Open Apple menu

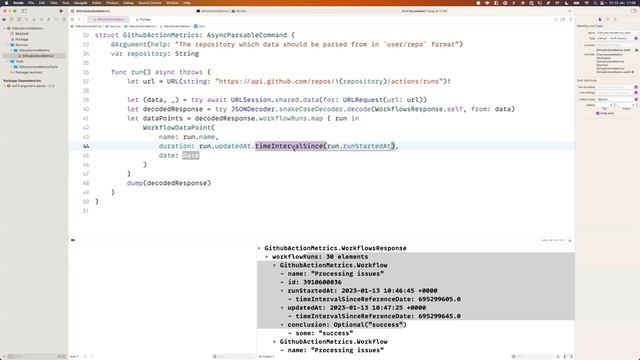(6, 2)
